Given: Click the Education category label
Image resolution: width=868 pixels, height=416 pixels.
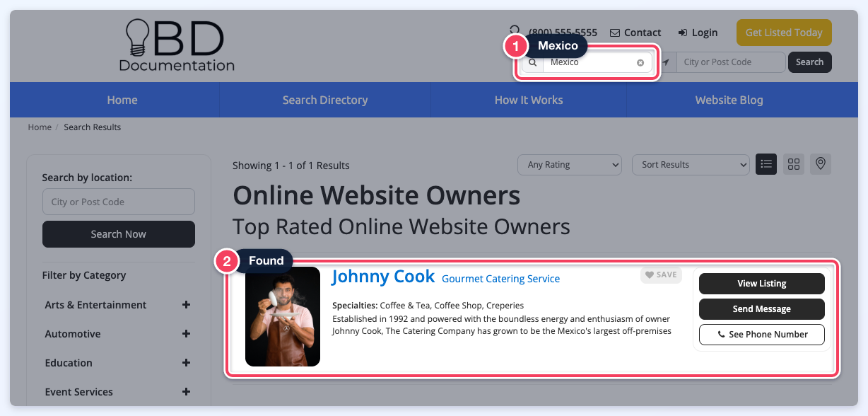Looking at the screenshot, I should (69, 363).
